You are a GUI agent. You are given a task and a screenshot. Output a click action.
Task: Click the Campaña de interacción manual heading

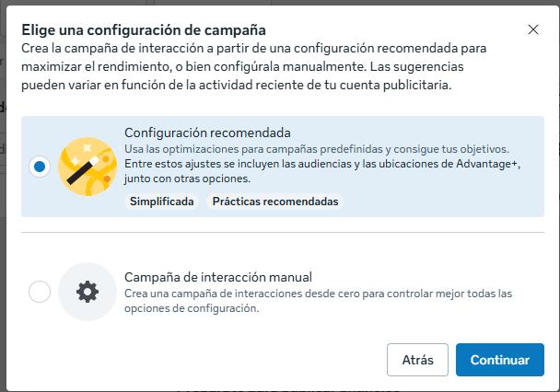tap(218, 277)
